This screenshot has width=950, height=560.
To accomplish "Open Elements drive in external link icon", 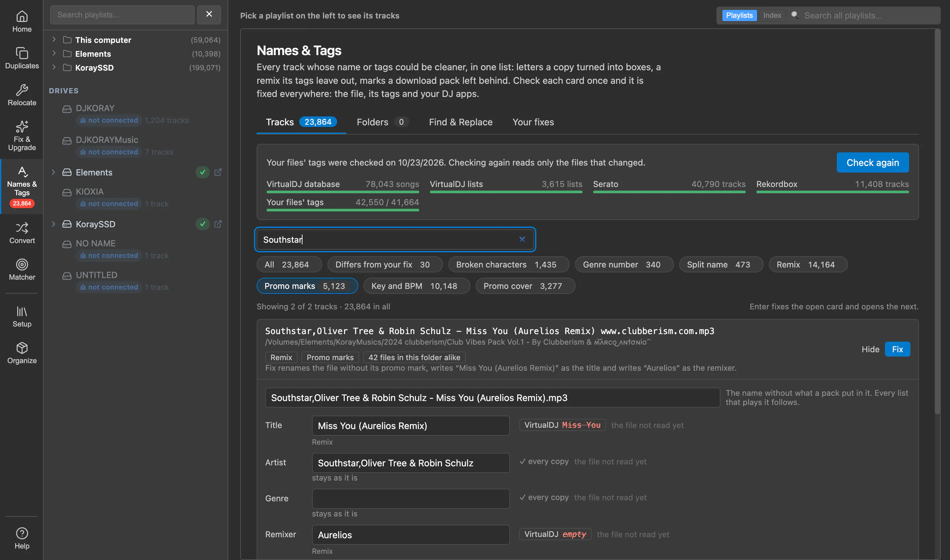I will [x=218, y=172].
